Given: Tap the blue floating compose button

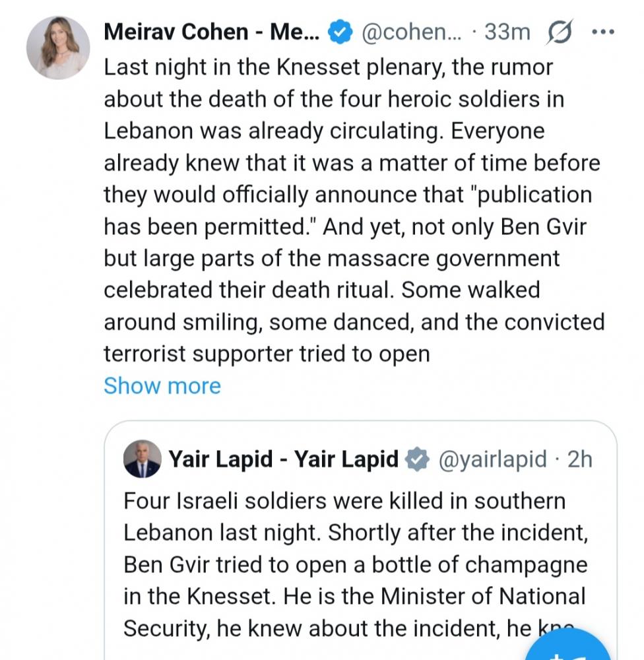Looking at the screenshot, I should pos(569,647).
